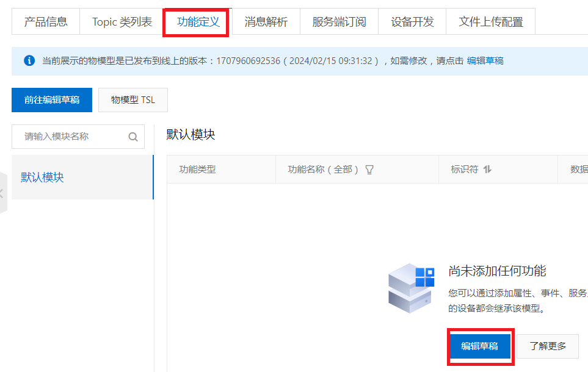Open the 物模型 TSL button
This screenshot has height=372, width=588.
[133, 100]
